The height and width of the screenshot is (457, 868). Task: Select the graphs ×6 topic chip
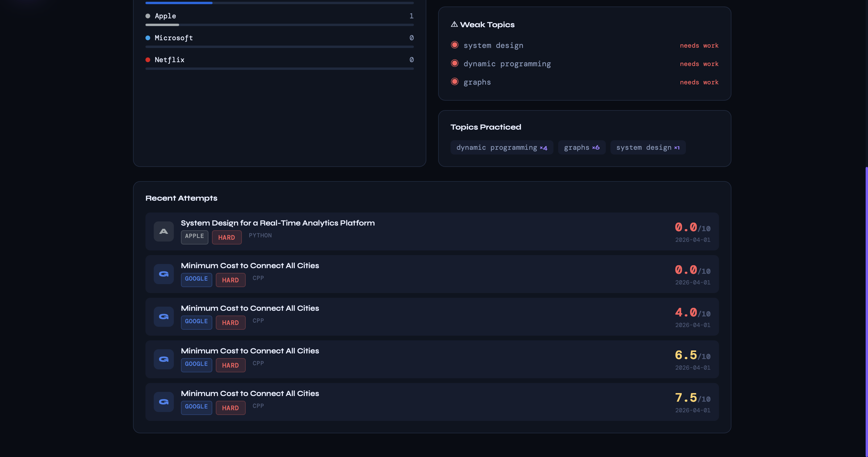[x=582, y=147]
